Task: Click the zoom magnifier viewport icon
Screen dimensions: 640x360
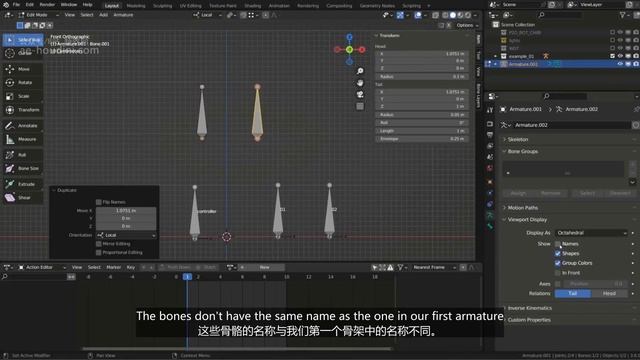Action: pyautogui.click(x=360, y=71)
